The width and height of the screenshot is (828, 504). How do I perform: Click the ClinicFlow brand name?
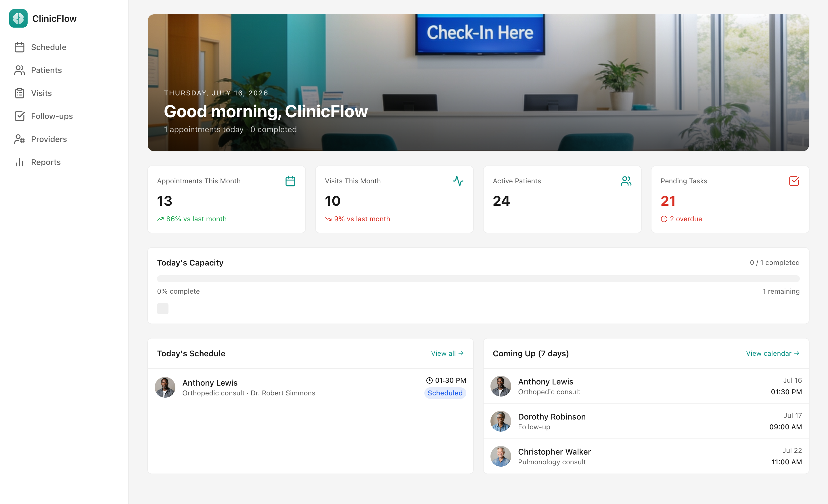click(54, 19)
